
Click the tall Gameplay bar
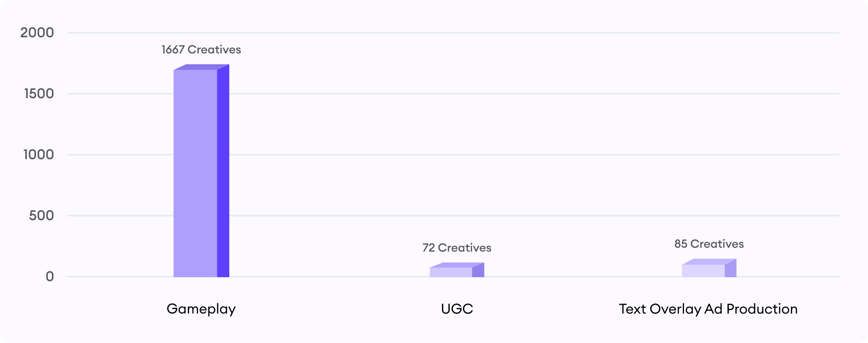coord(201,171)
